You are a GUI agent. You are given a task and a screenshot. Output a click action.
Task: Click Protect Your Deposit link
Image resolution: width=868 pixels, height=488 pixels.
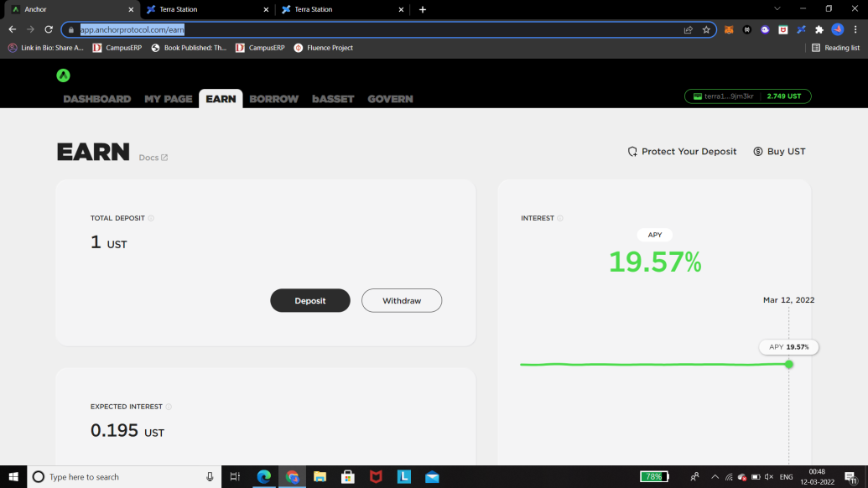682,152
